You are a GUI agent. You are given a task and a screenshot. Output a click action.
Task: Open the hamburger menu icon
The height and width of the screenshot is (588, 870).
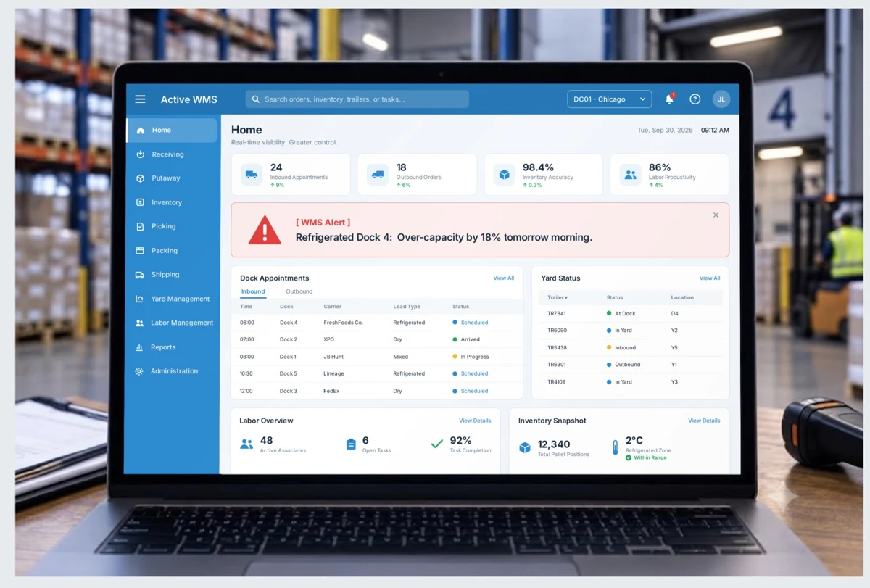tap(140, 99)
